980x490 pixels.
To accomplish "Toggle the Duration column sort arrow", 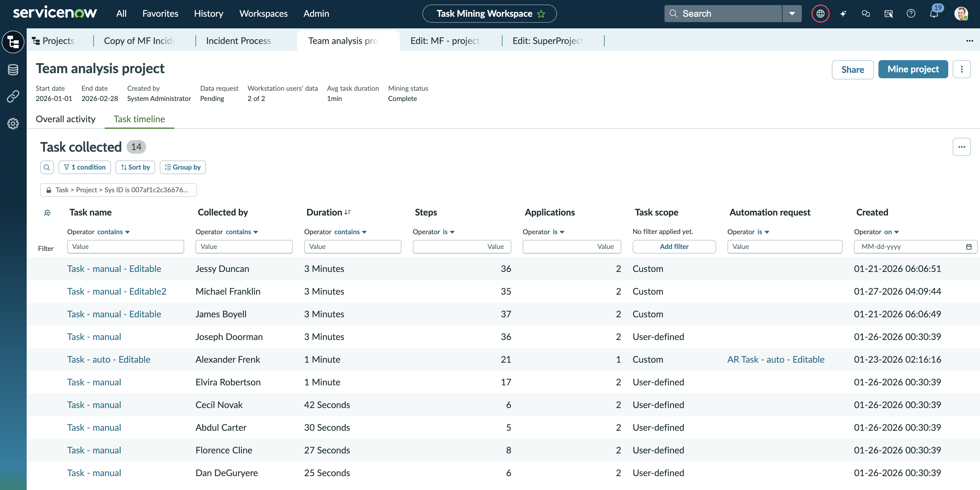I will tap(347, 212).
